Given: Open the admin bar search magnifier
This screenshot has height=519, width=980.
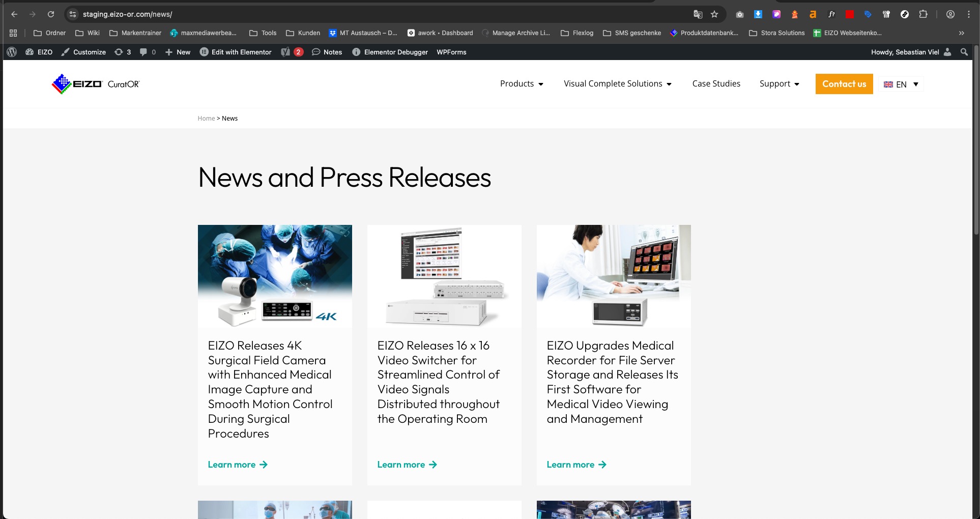Looking at the screenshot, I should (x=964, y=52).
